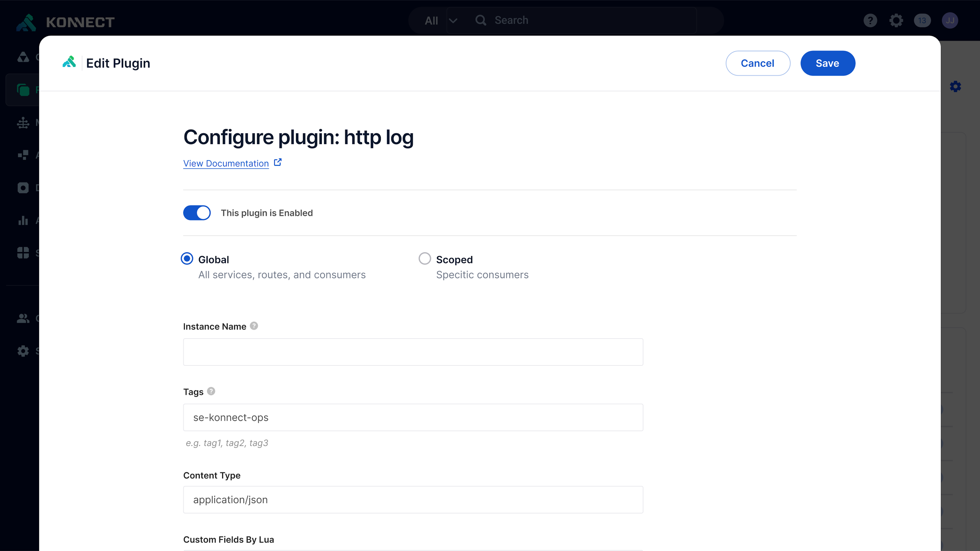This screenshot has height=551, width=980.
Task: Disable the plugin Enabled toggle
Action: coord(197,213)
